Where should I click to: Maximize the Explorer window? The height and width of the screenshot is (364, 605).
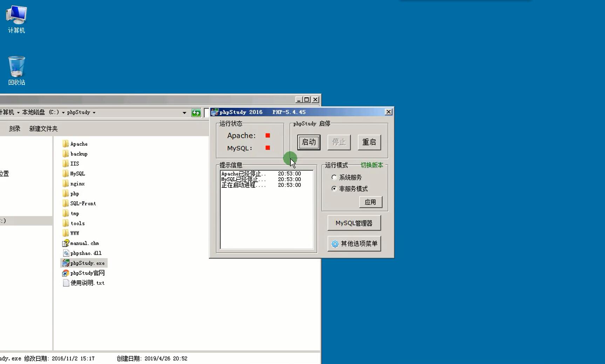[x=307, y=99]
